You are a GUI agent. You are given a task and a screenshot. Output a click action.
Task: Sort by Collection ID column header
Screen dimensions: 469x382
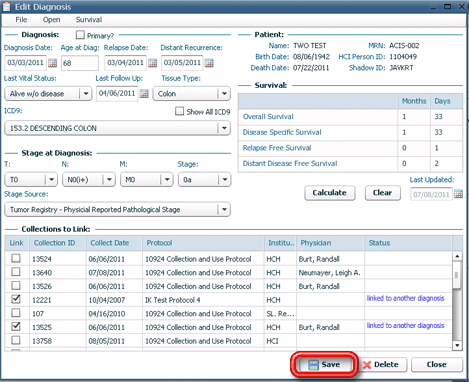click(x=58, y=243)
